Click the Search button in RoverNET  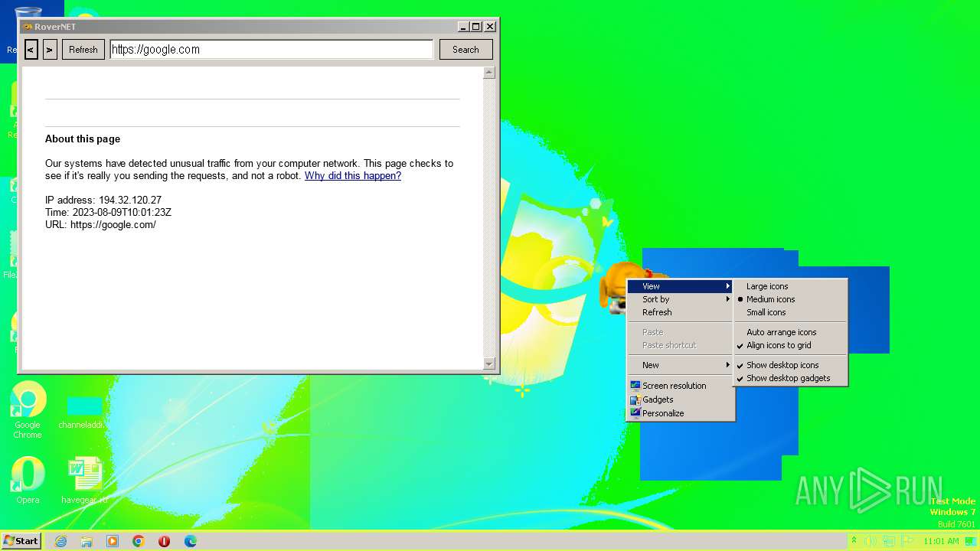tap(465, 50)
